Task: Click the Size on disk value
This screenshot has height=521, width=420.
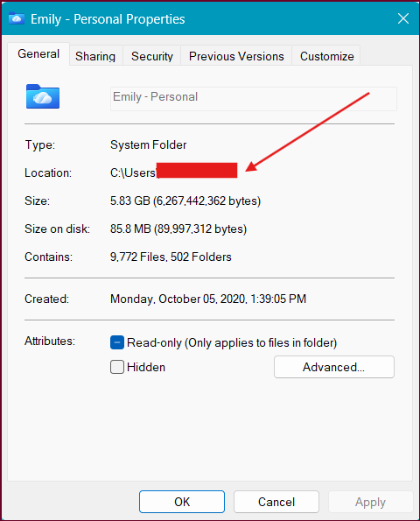Action: [x=178, y=229]
